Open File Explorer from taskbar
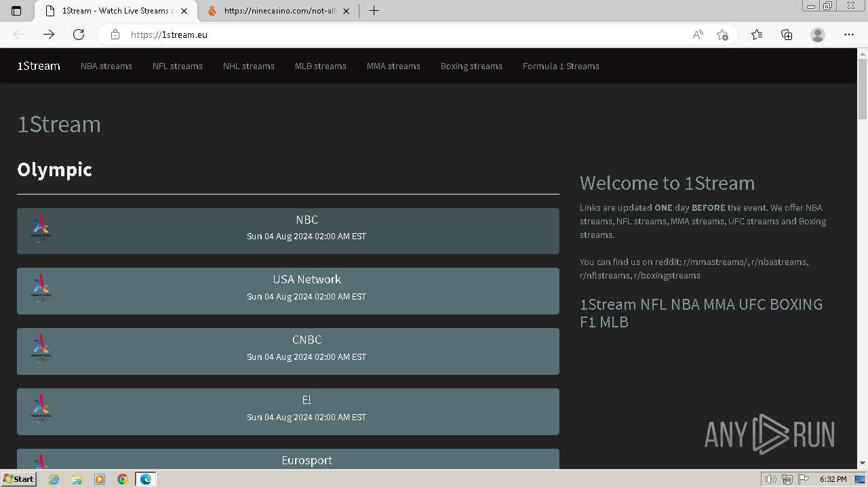Viewport: 868px width, 488px height. [77, 479]
